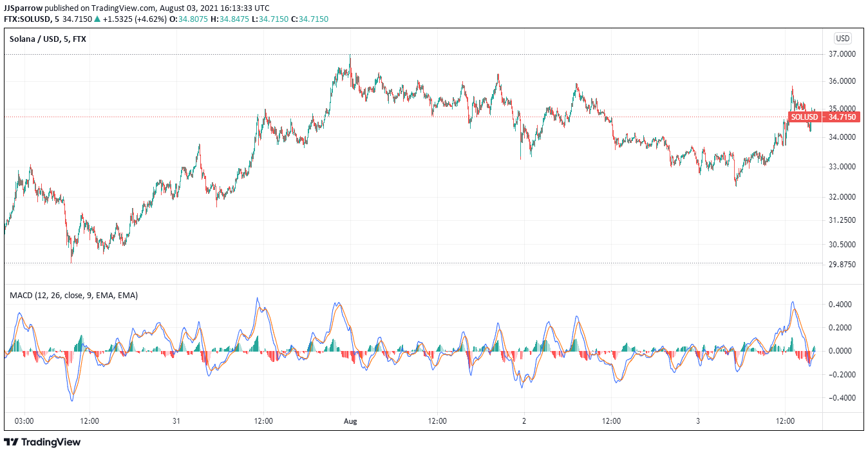Screen dimensions: 868x454
Task: Click the 35.0000 price axis label
Action: (x=842, y=108)
